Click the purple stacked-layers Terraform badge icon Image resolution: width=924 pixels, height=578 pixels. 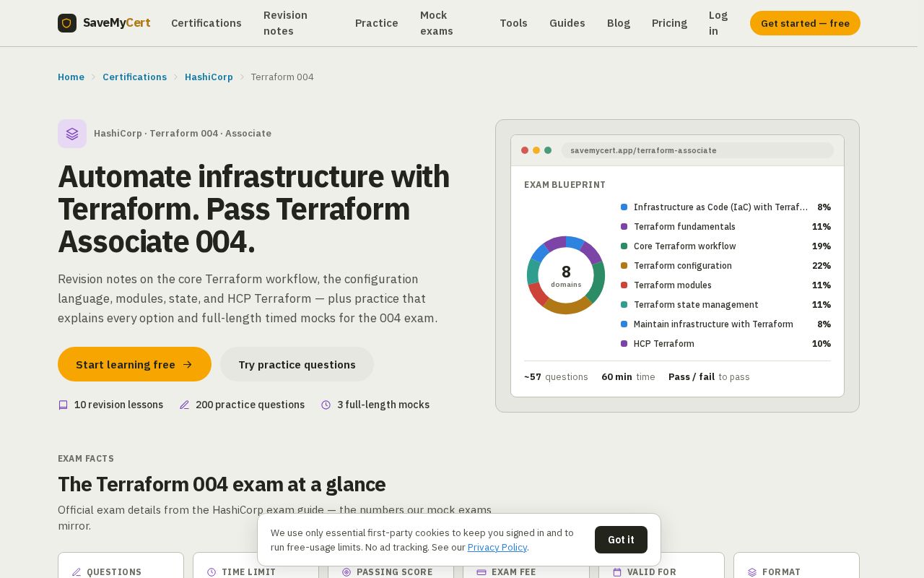click(x=72, y=134)
